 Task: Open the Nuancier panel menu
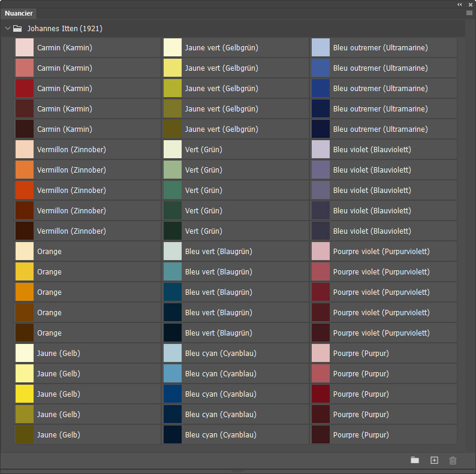pos(469,13)
